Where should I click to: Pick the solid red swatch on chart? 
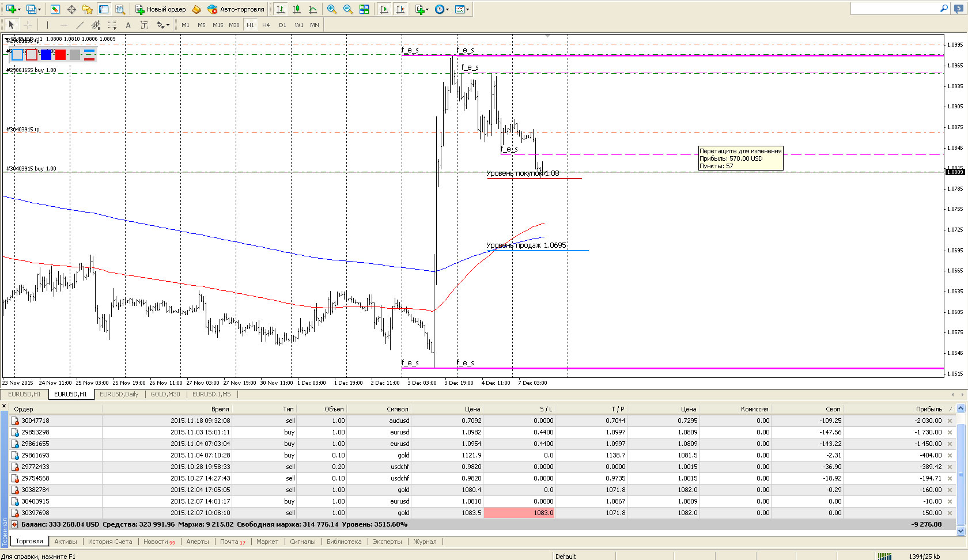click(x=60, y=55)
